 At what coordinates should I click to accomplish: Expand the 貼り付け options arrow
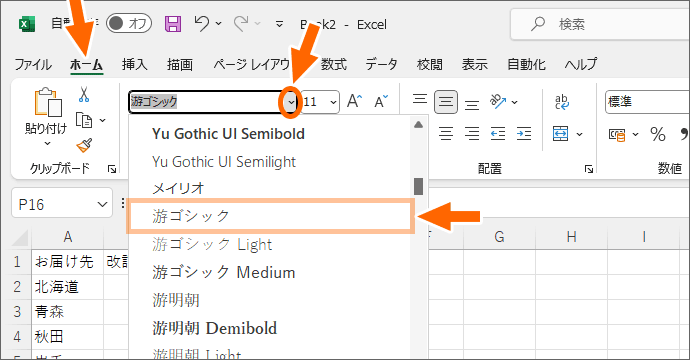(x=47, y=143)
